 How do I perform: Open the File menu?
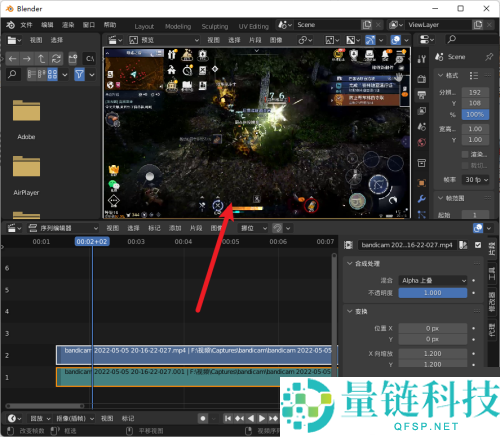(26, 25)
